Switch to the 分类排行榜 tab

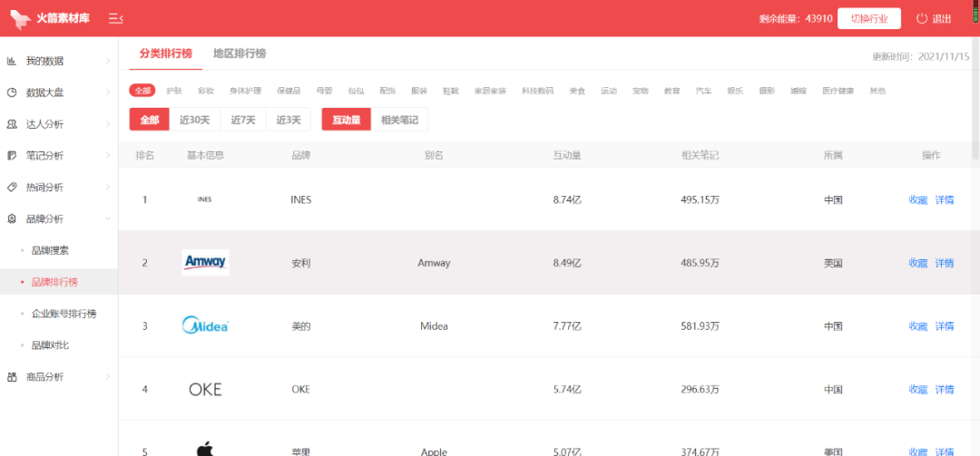click(x=166, y=53)
